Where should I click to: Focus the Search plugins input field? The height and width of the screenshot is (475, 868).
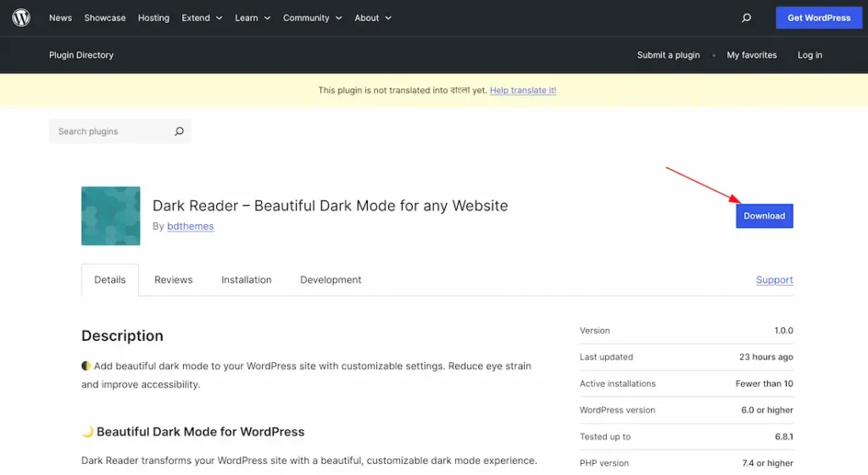[110, 131]
